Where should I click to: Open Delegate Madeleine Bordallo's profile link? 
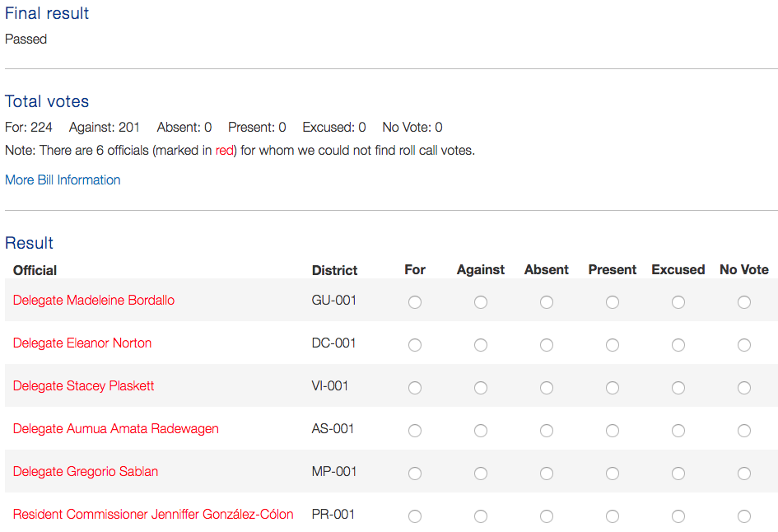94,300
